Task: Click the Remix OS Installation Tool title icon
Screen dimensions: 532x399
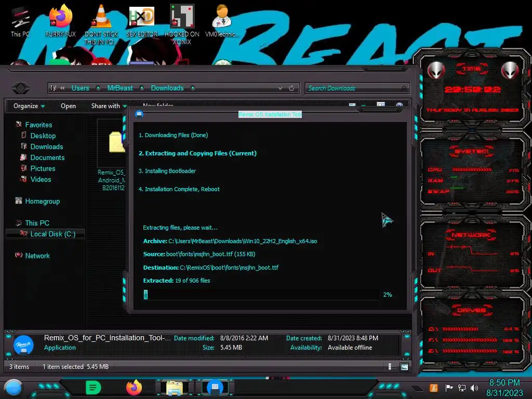Action: 139,114
